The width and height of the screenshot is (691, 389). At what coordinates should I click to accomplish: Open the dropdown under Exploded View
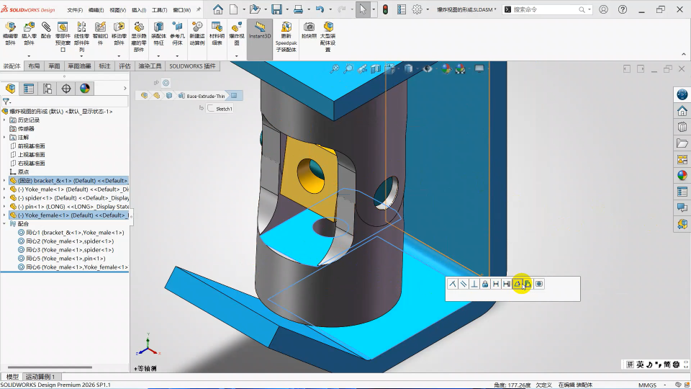(x=237, y=56)
